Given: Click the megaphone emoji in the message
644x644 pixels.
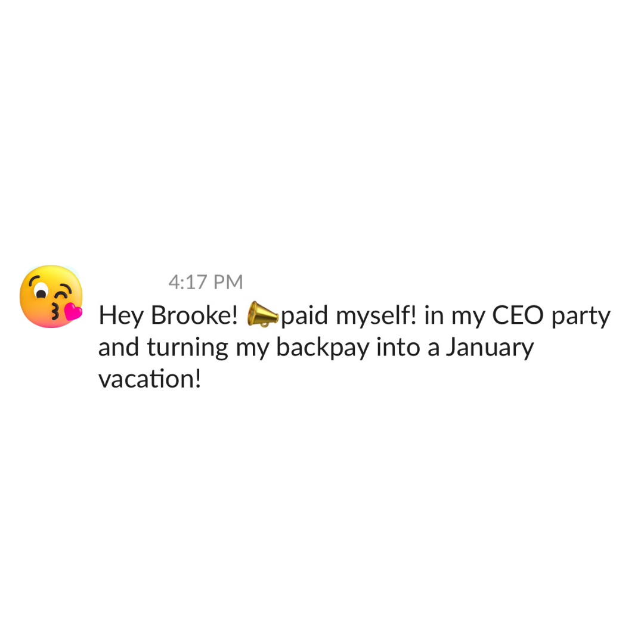Looking at the screenshot, I should (262, 314).
